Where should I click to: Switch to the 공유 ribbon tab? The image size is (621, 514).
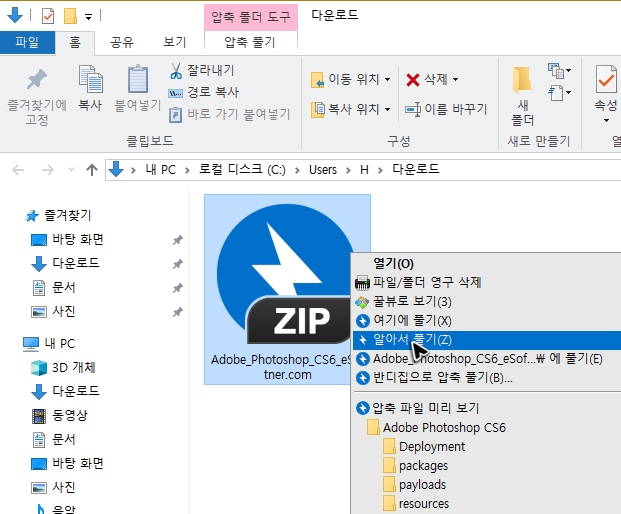tap(122, 42)
